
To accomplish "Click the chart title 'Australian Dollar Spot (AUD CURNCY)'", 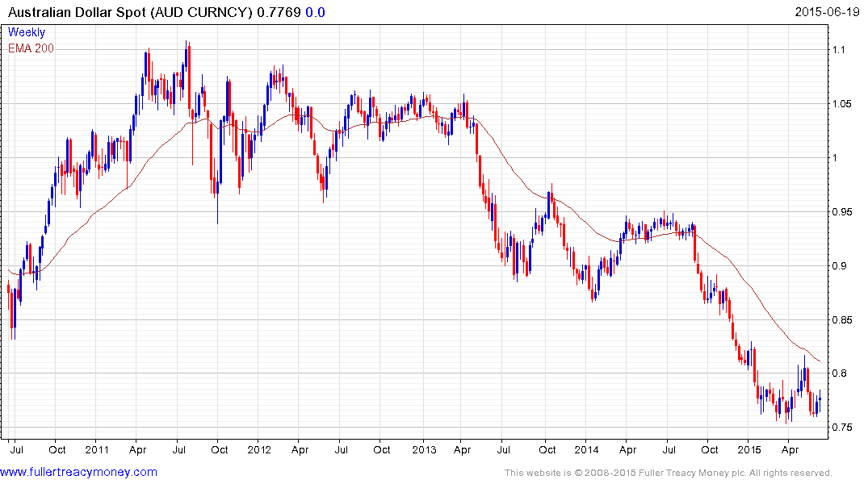I will click(130, 12).
